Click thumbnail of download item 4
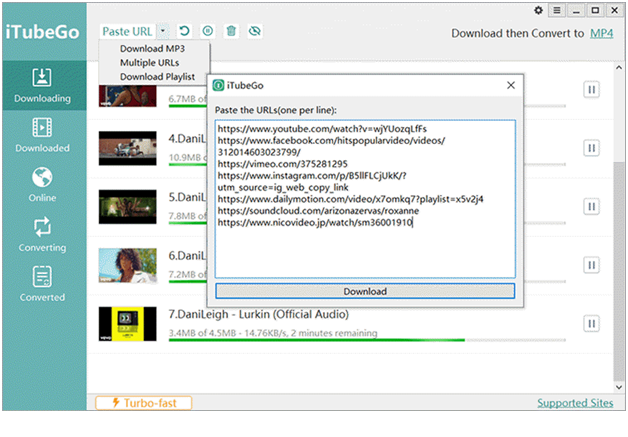 [127, 148]
